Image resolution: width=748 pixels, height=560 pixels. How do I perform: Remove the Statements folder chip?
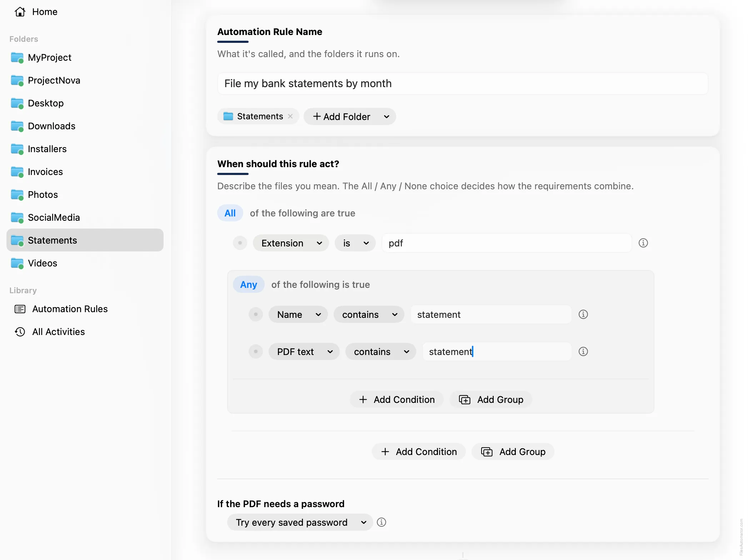290,116
